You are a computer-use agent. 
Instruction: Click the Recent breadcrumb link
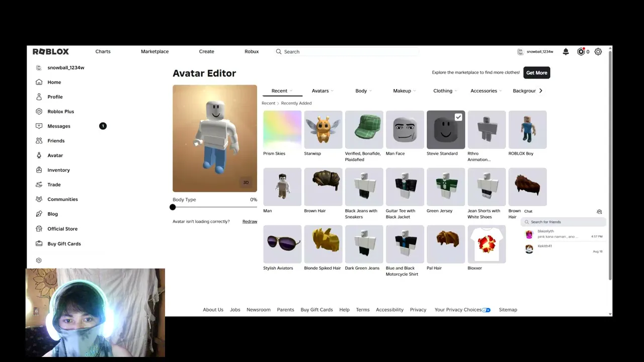(x=268, y=103)
